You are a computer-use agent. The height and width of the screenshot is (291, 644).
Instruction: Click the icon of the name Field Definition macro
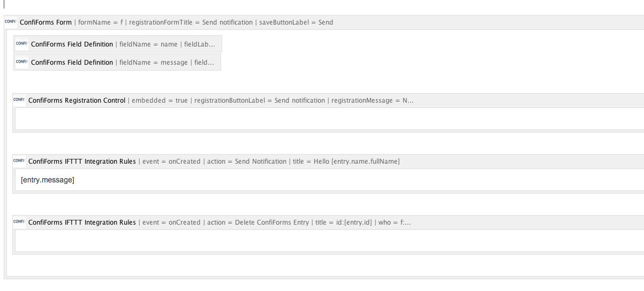[22, 44]
